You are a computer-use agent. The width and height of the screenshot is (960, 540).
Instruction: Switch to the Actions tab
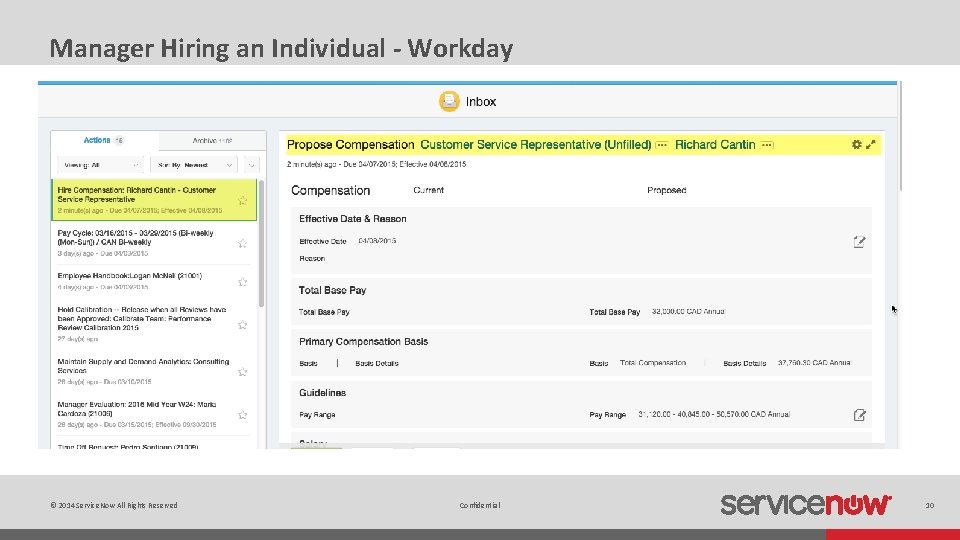104,140
